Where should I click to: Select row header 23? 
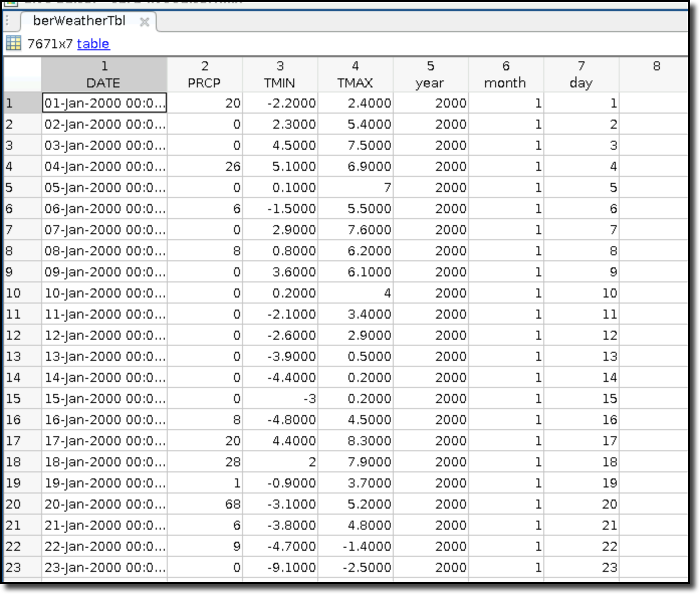[x=22, y=567]
